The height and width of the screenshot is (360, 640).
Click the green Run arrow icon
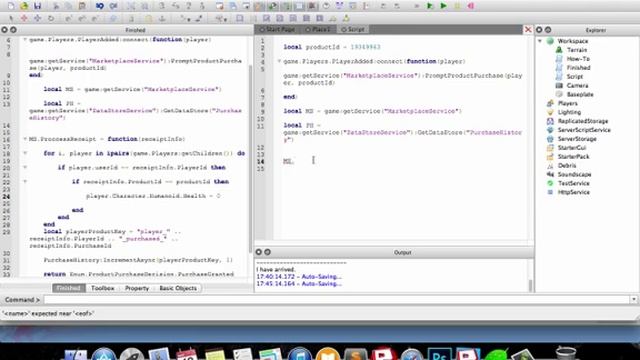click(443, 6)
